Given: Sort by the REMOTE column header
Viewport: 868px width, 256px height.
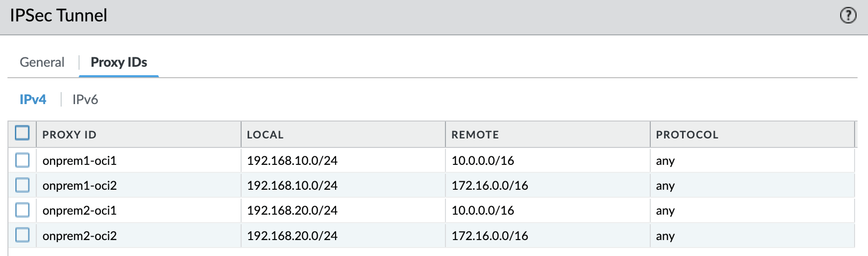Looking at the screenshot, I should pyautogui.click(x=475, y=135).
